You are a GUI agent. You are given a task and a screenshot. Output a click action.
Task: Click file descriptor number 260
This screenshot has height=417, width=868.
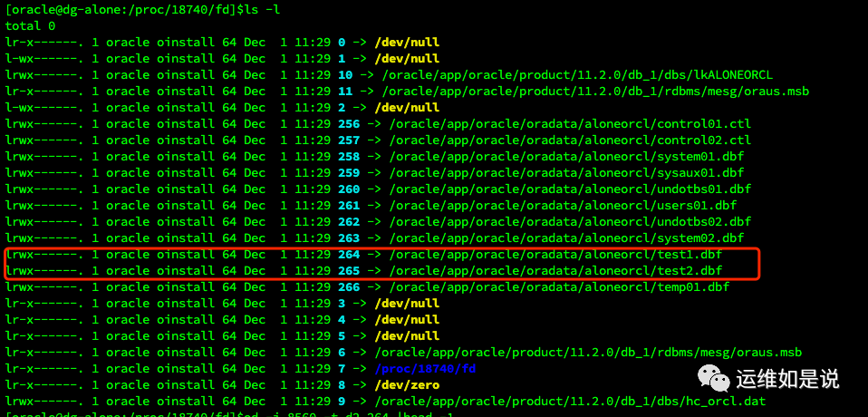pos(349,189)
